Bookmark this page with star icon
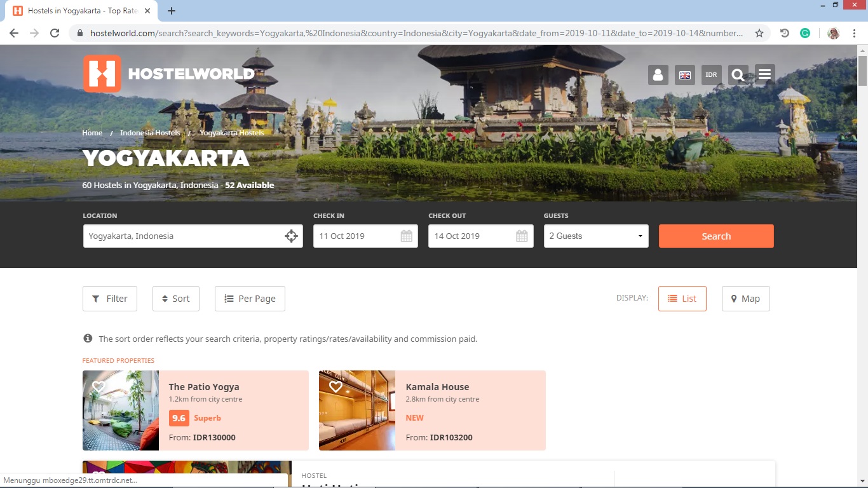The image size is (868, 488). click(759, 33)
